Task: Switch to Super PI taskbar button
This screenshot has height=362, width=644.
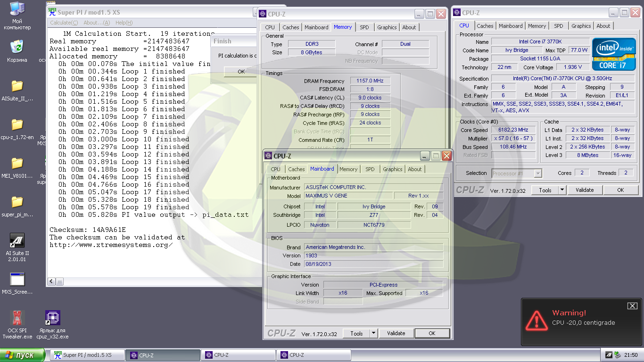Action: 87,355
